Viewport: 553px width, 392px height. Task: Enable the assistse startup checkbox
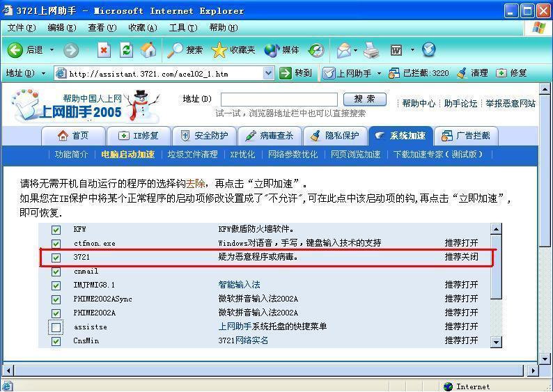[x=56, y=327]
